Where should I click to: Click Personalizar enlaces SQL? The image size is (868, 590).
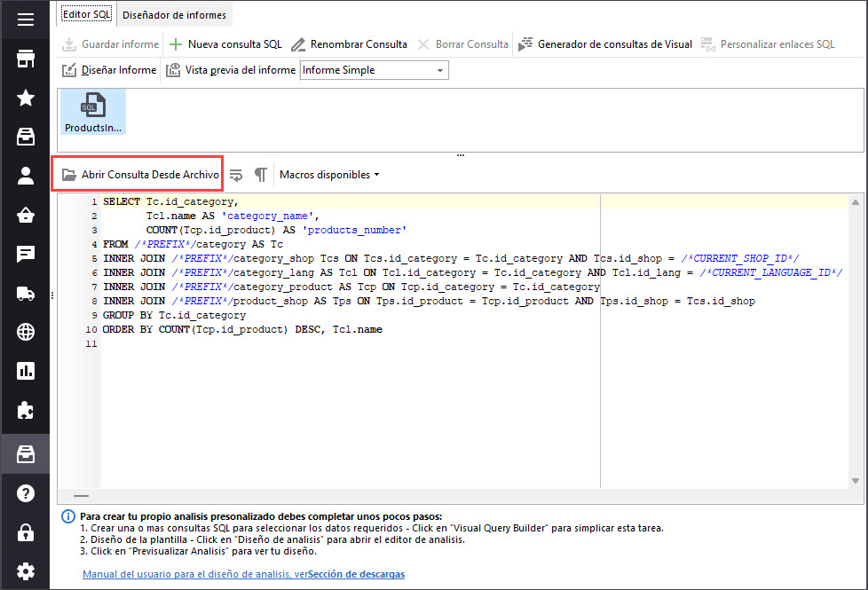tap(768, 44)
